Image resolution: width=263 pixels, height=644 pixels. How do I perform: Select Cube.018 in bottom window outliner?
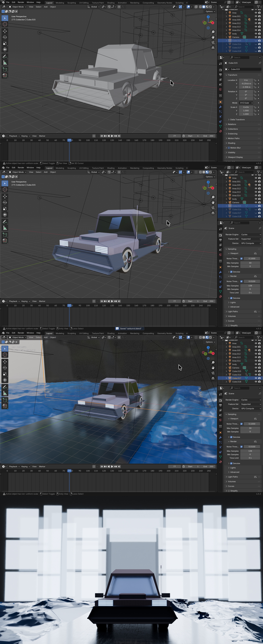coord(237,382)
